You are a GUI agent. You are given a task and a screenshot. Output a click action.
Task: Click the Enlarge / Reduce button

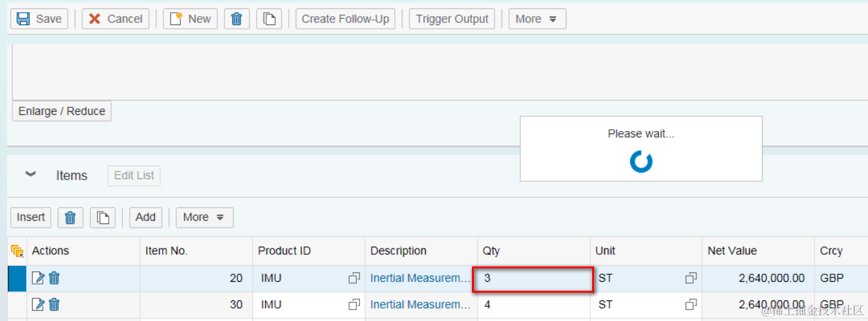pos(62,111)
